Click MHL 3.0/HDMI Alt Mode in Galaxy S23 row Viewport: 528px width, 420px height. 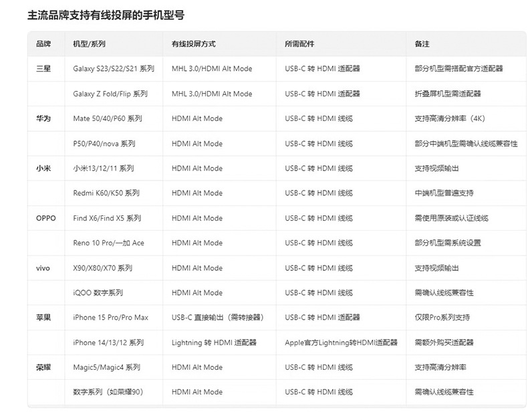(x=212, y=69)
